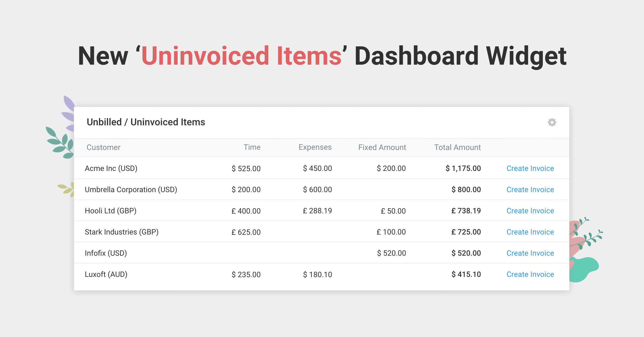This screenshot has width=644, height=337.
Task: Select the Luxoft customer row
Action: tap(106, 274)
